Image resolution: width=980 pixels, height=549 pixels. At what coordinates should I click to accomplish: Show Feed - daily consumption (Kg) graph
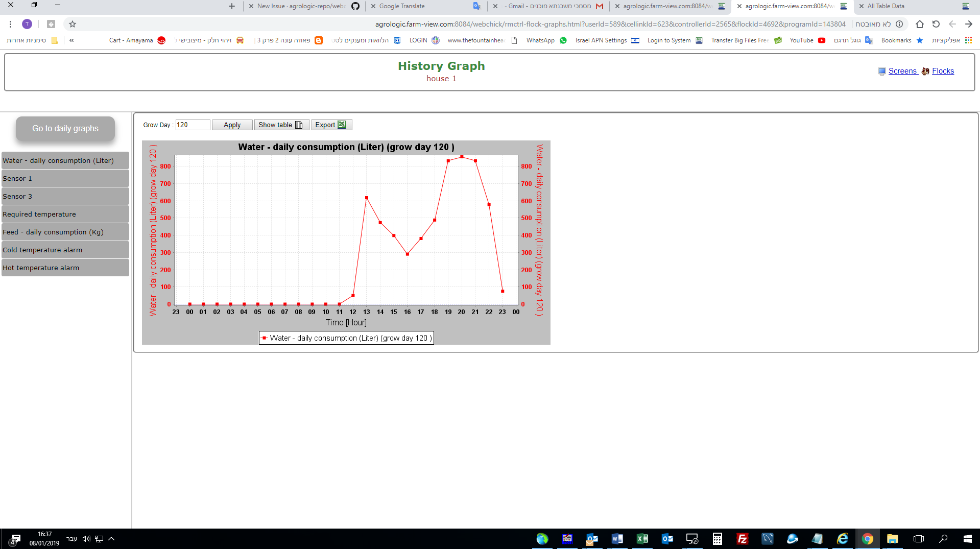click(65, 232)
